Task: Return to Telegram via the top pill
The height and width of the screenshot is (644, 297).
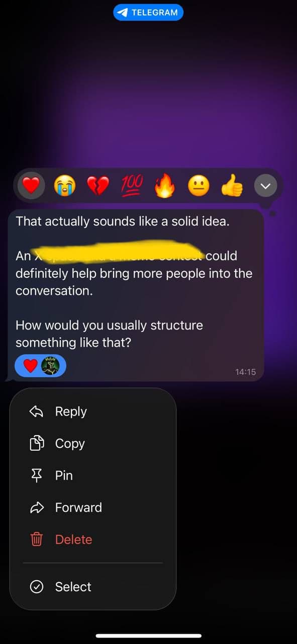Action: pyautogui.click(x=148, y=13)
